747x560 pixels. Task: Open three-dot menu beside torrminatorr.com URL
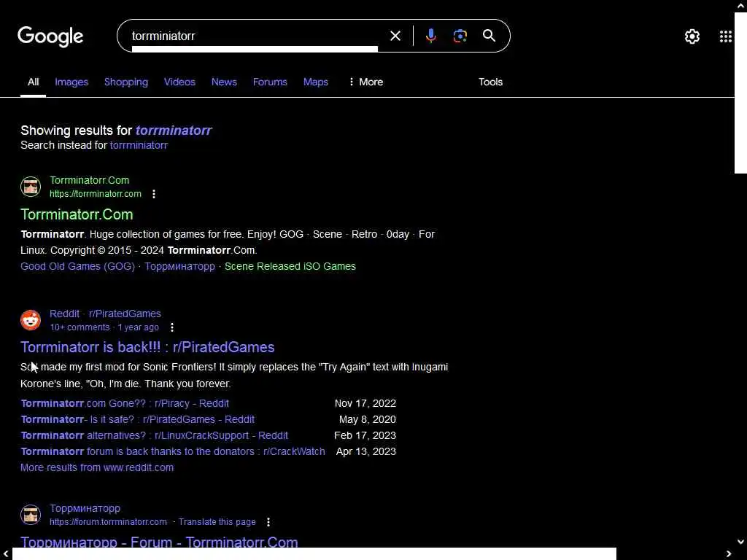pos(153,194)
